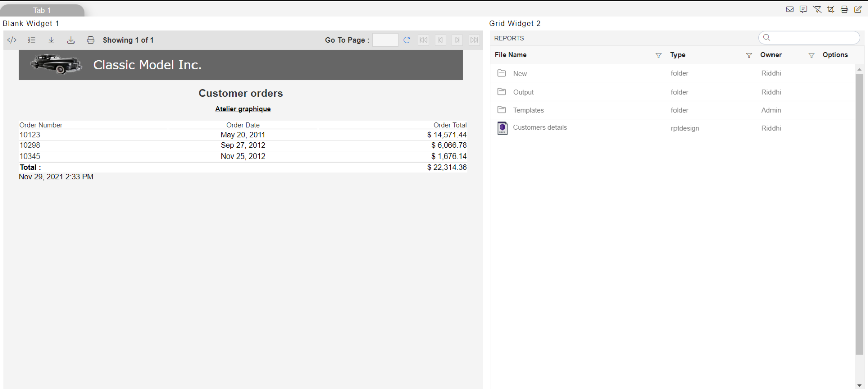The width and height of the screenshot is (868, 389).
Task: Click the edit dashboard pencil icon
Action: click(x=858, y=9)
